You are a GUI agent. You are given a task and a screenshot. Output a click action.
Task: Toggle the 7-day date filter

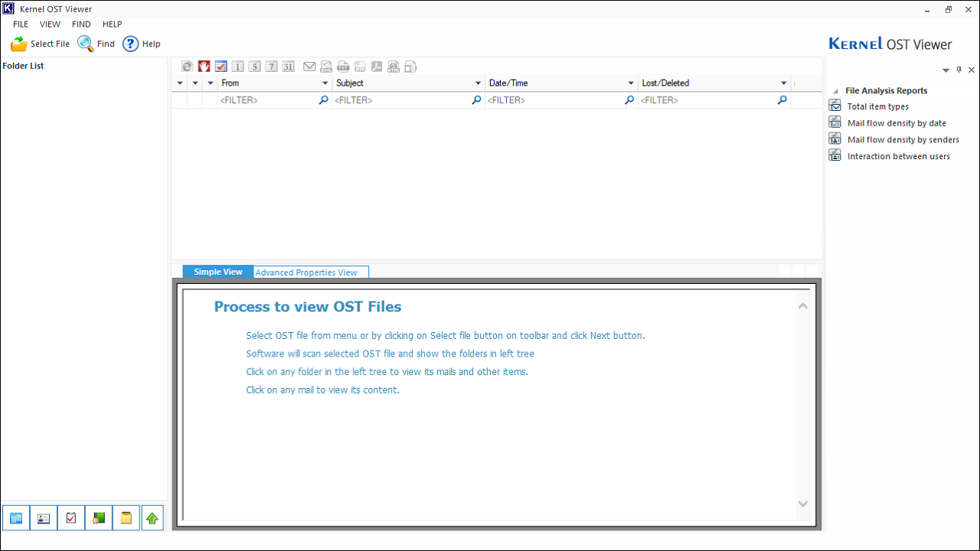click(271, 67)
